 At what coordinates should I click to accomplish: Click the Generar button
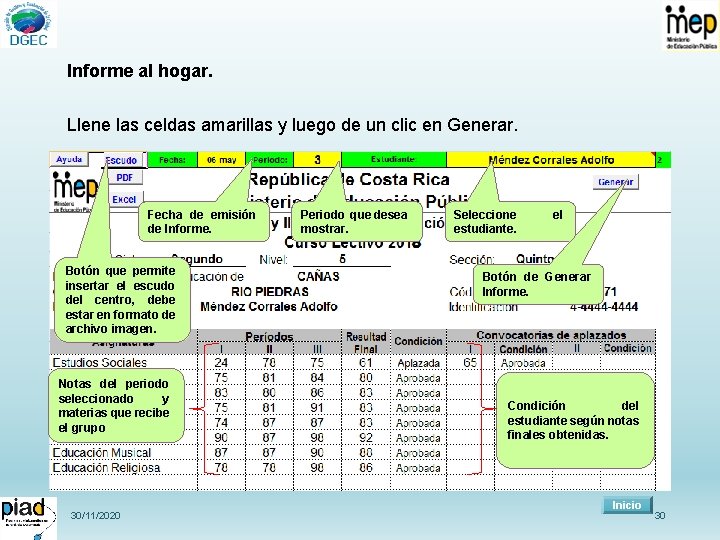pos(615,182)
